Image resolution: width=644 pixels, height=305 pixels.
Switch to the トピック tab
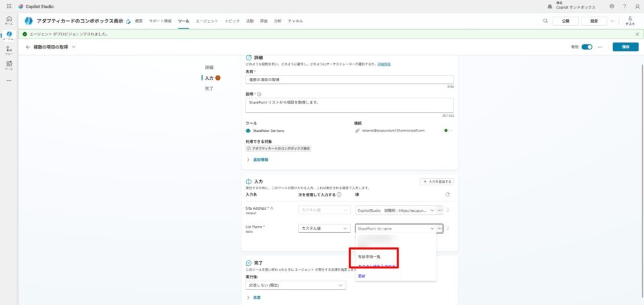232,21
